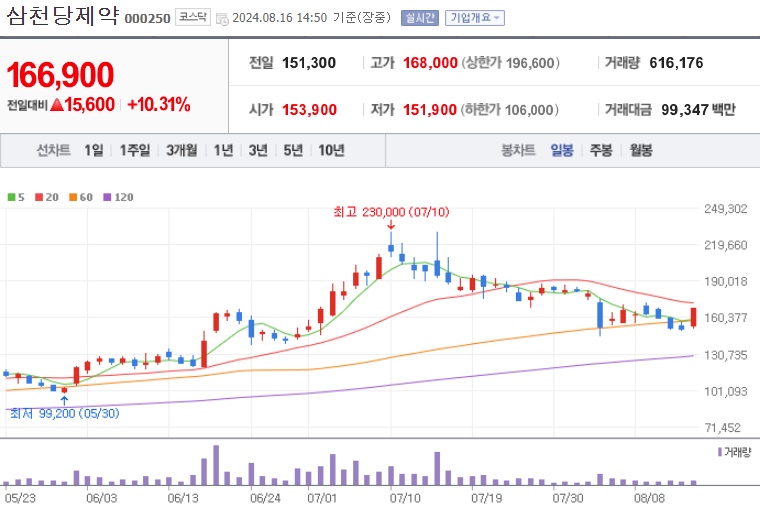Click the 249,302 price axis label
760x510 pixels.
click(x=726, y=209)
